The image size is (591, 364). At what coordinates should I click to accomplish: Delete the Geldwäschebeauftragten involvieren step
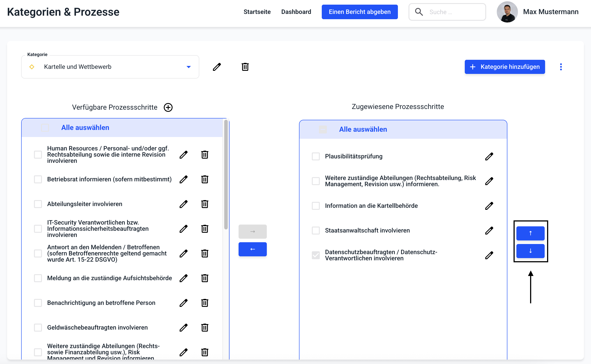point(205,328)
